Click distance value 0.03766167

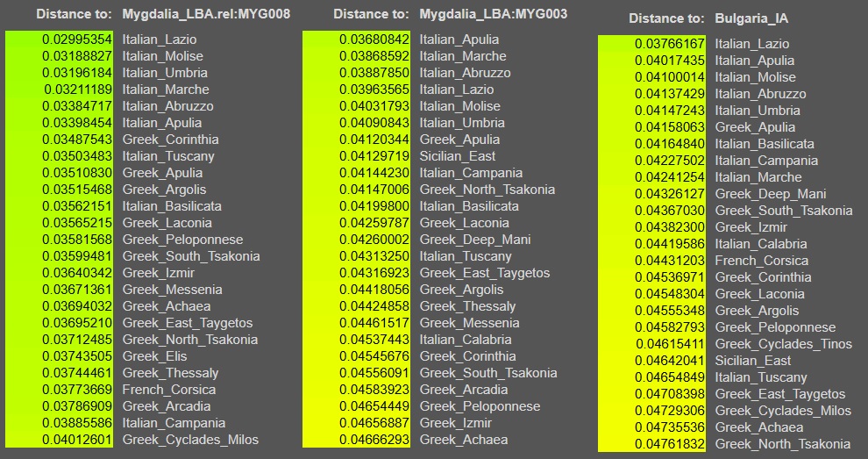(670, 44)
